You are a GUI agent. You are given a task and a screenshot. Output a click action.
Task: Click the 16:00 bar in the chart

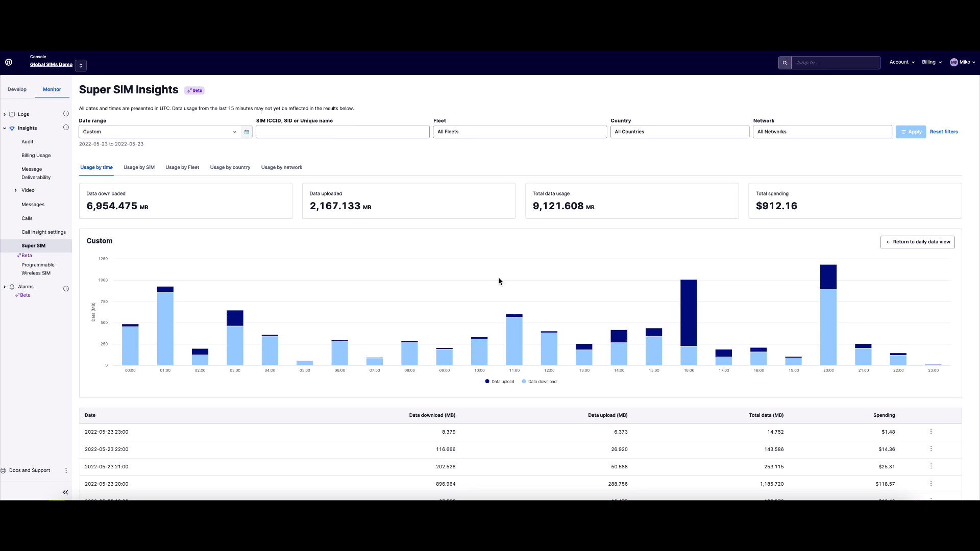pyautogui.click(x=689, y=322)
